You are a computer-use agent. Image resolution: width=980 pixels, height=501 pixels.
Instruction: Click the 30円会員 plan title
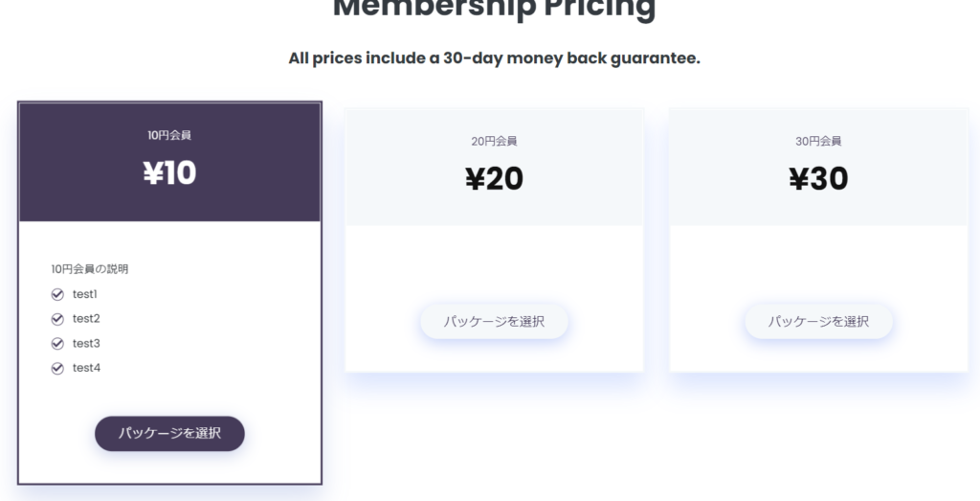pos(818,142)
